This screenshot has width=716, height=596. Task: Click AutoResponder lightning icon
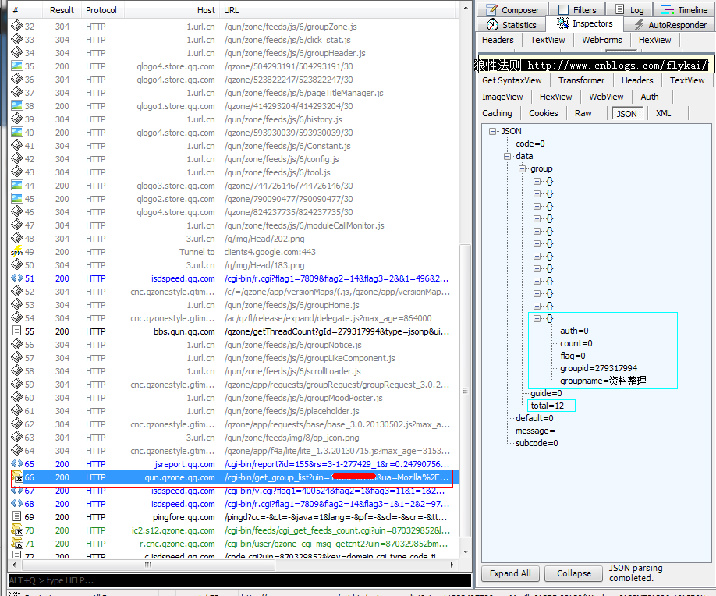(639, 24)
